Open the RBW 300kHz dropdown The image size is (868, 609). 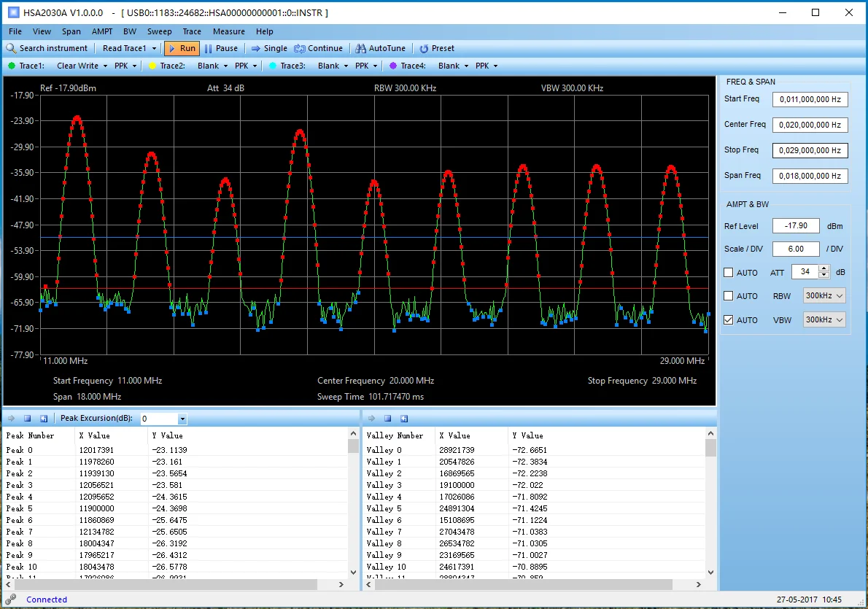824,296
